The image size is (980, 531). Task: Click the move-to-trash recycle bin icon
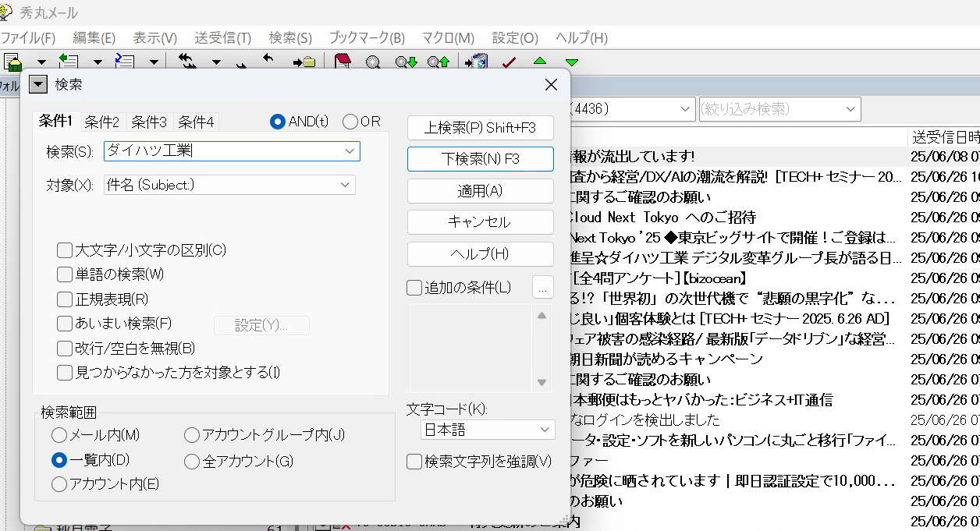coord(476,62)
